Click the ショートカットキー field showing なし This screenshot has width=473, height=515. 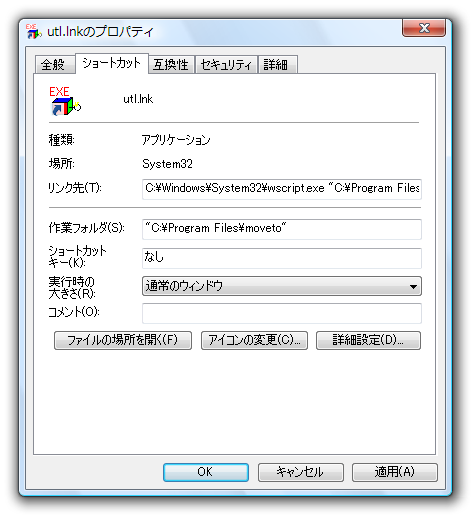click(282, 258)
